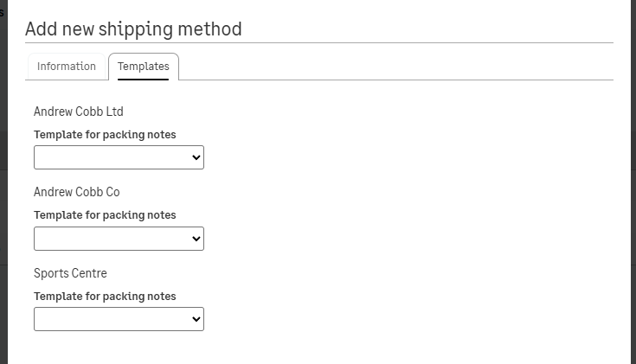Click packing notes label under Andrew Cobb Ltd
The width and height of the screenshot is (636, 364).
(x=105, y=135)
